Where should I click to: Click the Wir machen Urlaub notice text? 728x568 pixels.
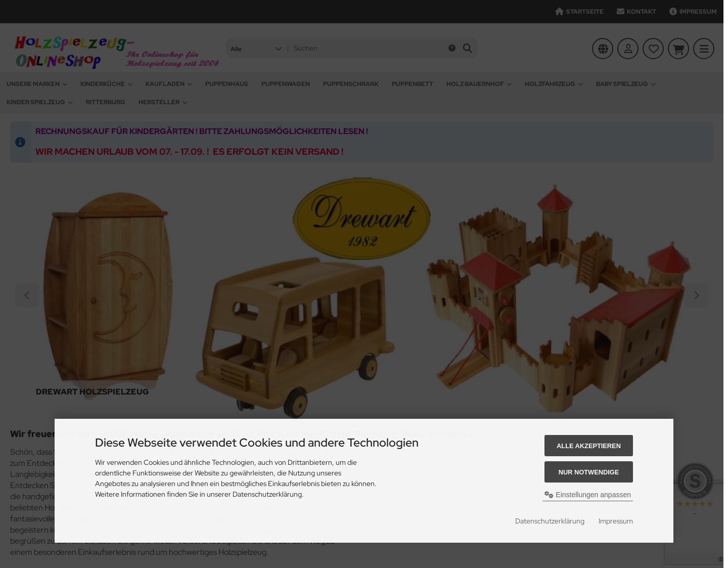(190, 151)
